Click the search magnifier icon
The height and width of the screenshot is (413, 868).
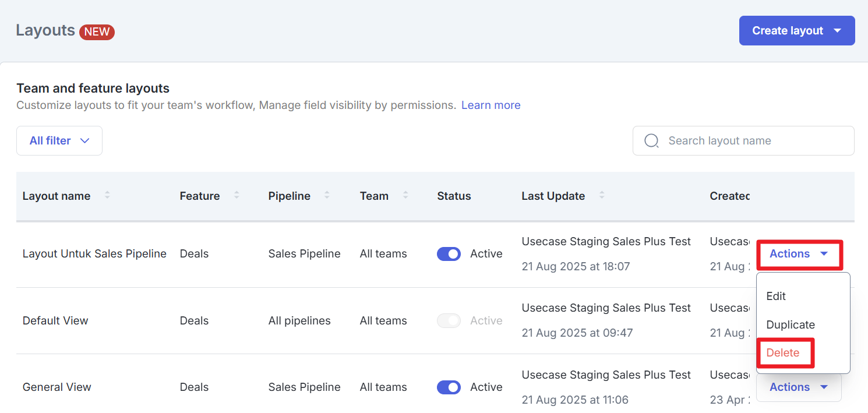[x=651, y=141]
